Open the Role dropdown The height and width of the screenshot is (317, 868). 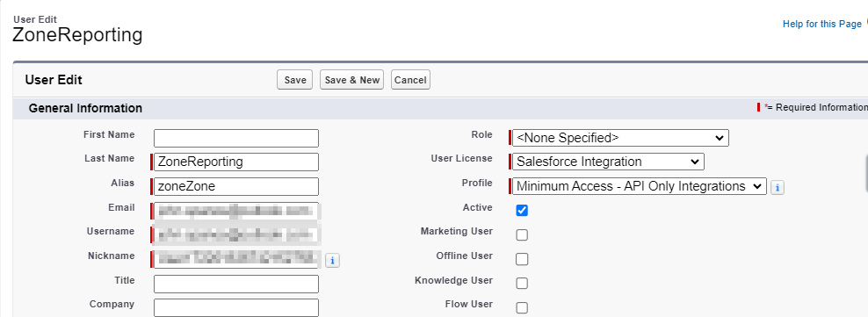(620, 138)
